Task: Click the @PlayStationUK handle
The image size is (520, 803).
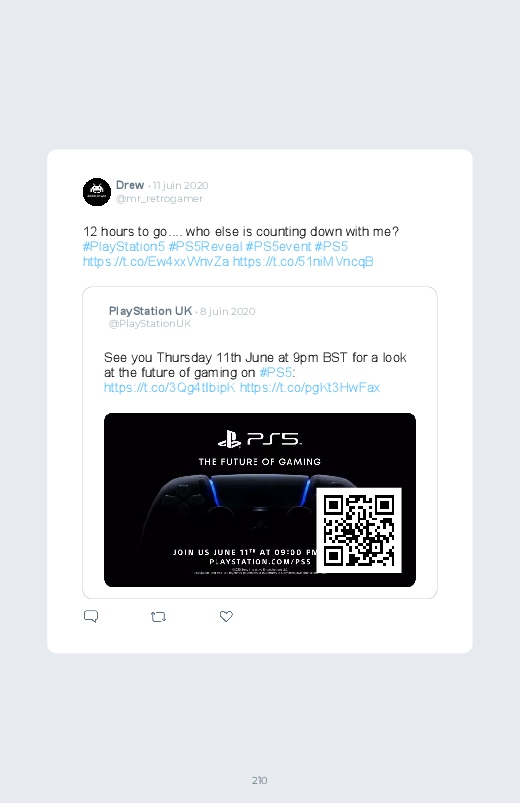Action: coord(150,324)
